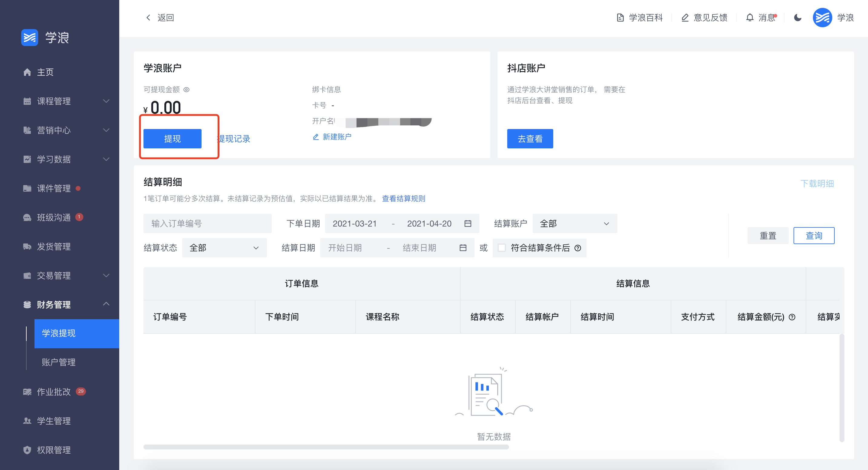This screenshot has height=470, width=868.
Task: Click the 输入订单编号 input field
Action: tap(208, 223)
